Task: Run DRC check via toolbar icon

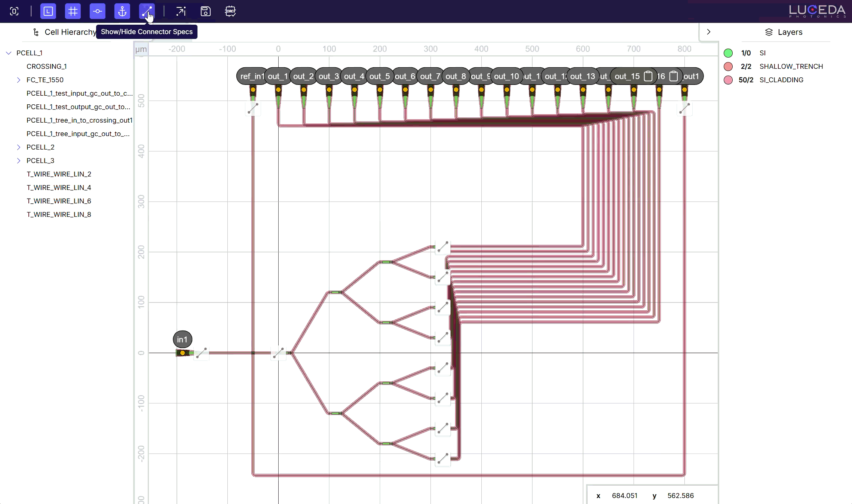Action: pos(230,11)
